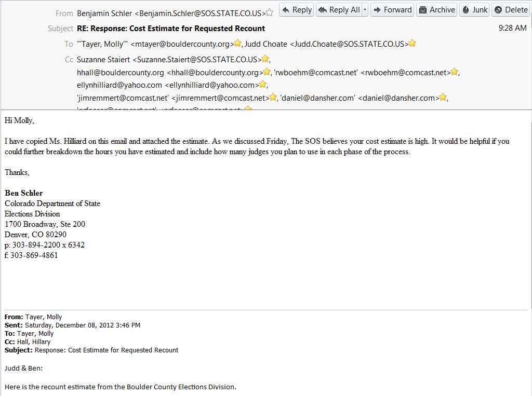Toggle the star beside Judd Choate's address
Image resolution: width=532 pixels, height=396 pixels.
click(413, 43)
